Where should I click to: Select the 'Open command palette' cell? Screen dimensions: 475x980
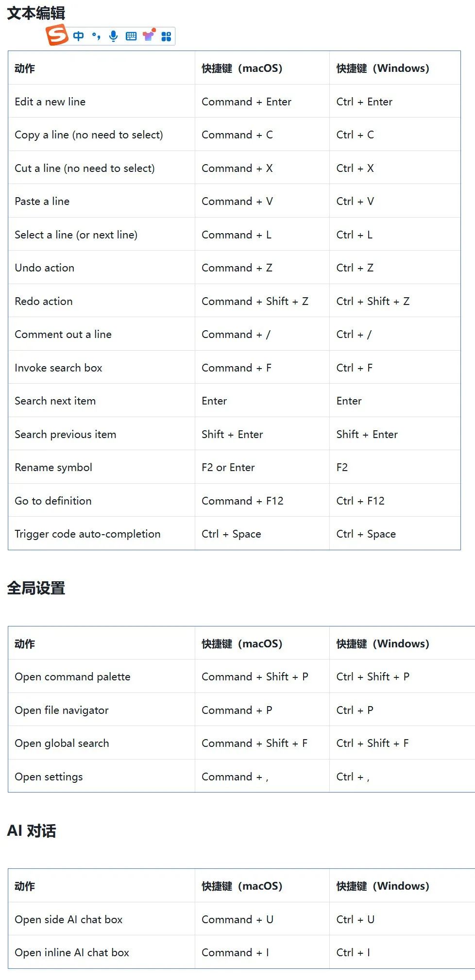point(72,677)
